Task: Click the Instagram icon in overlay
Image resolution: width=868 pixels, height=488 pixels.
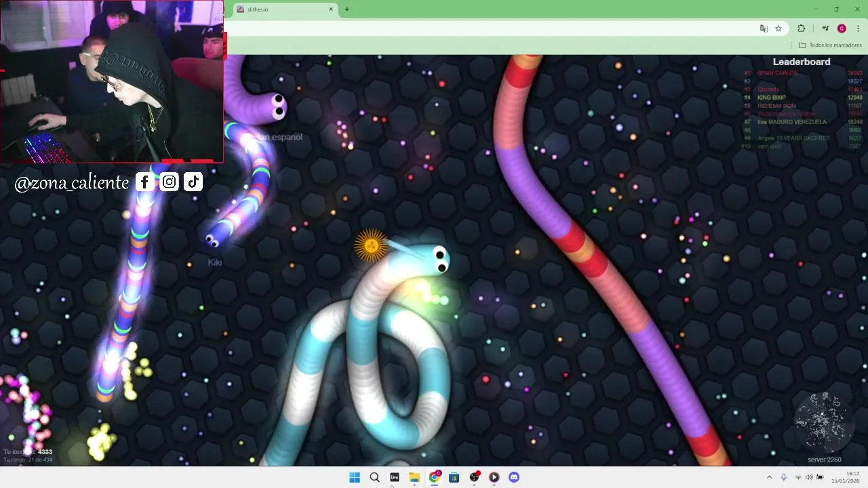Action: pos(169,182)
